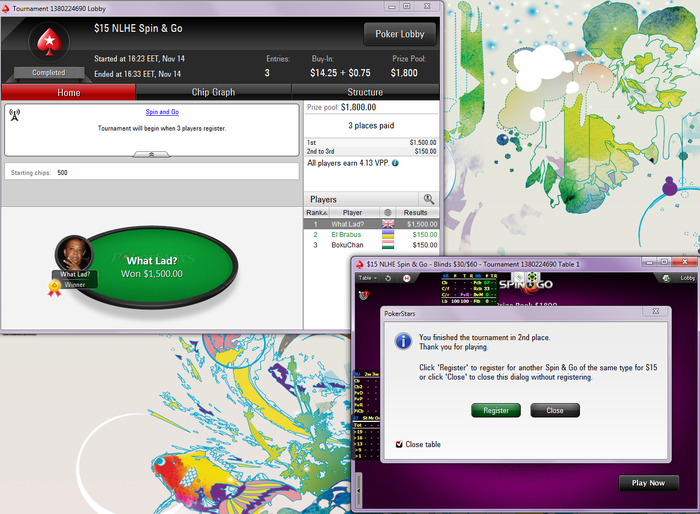Screen dimensions: 700x514
Task: Open the Poker Lobby button
Action: pos(400,34)
